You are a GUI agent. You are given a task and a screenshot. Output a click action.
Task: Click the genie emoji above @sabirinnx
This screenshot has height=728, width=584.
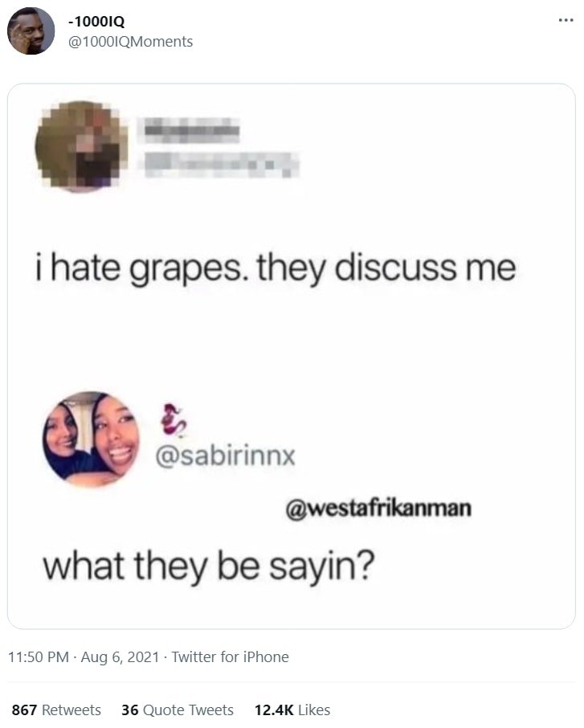coord(174,420)
